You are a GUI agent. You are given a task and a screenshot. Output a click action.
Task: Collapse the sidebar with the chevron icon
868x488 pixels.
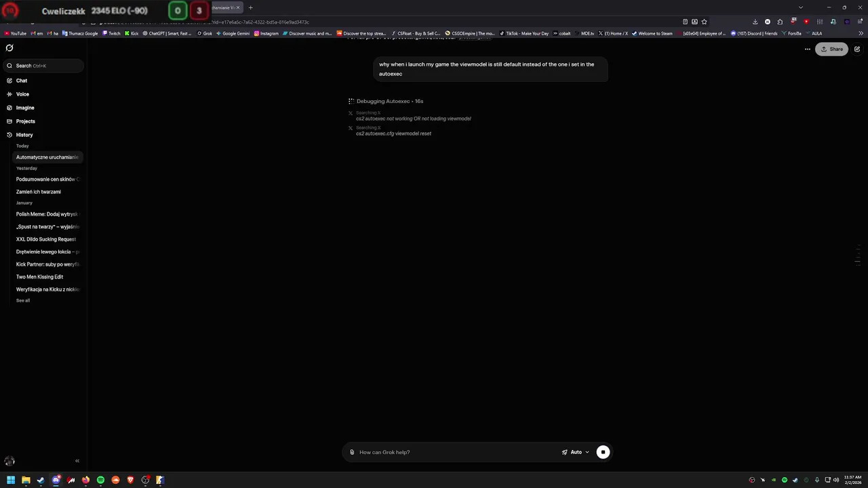click(77, 461)
